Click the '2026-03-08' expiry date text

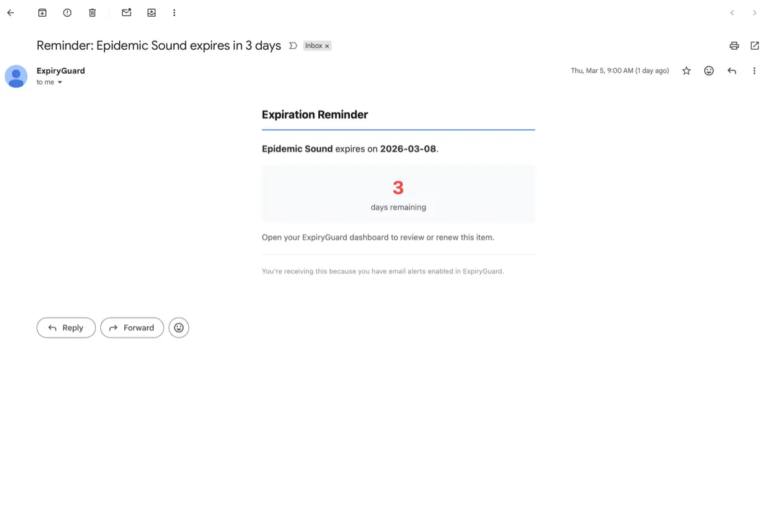[408, 149]
